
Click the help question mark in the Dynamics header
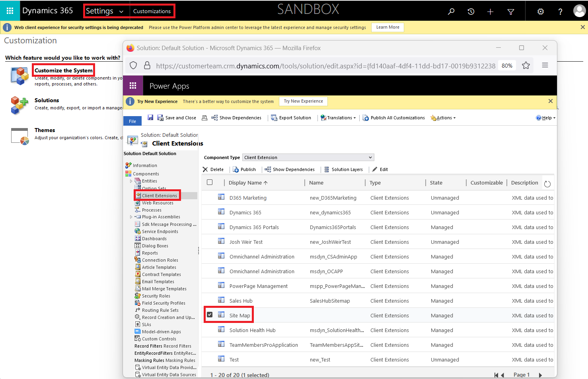[560, 12]
